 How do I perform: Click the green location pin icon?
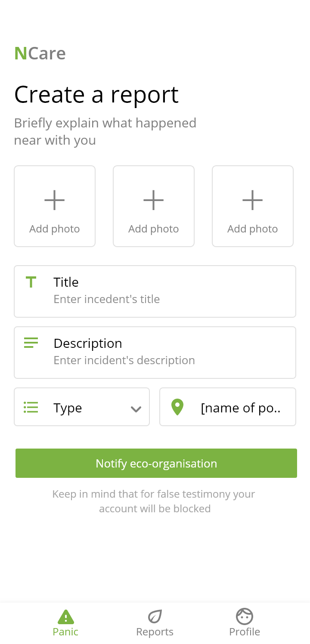pos(177,407)
